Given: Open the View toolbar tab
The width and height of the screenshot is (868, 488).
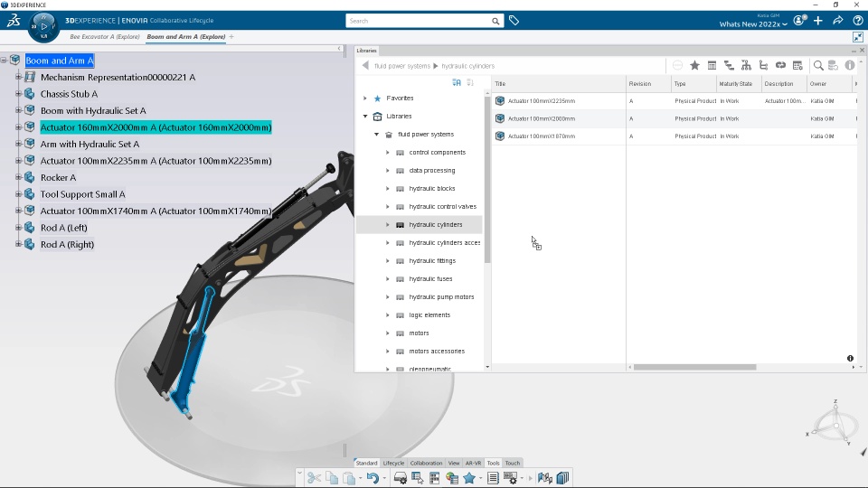Looking at the screenshot, I should [x=454, y=463].
